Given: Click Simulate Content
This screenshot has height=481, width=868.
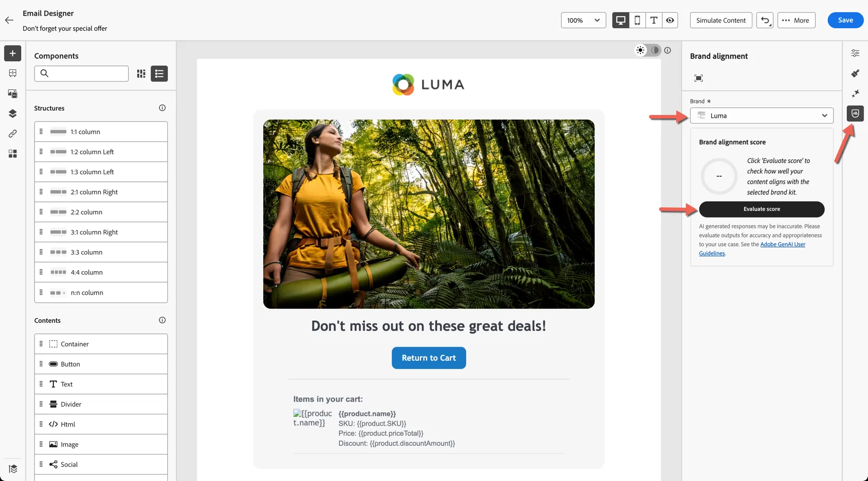Looking at the screenshot, I should tap(721, 20).
